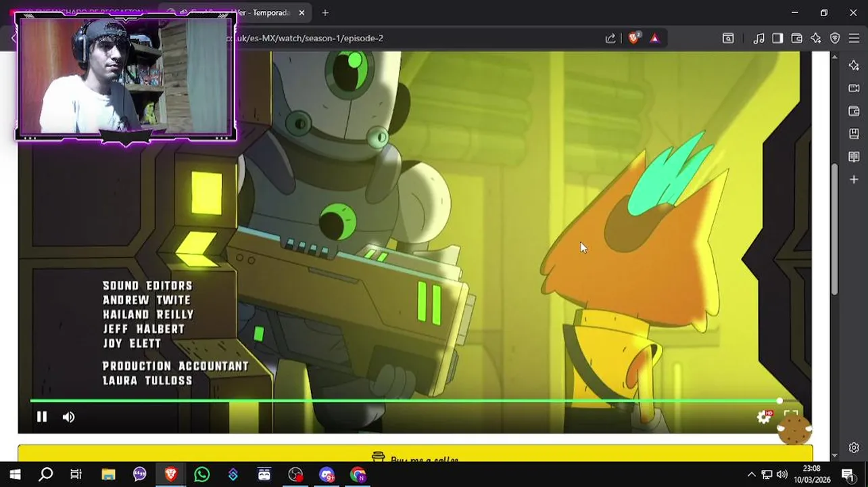This screenshot has width=868, height=487.
Task: Open system volume control in tray
Action: 782,475
